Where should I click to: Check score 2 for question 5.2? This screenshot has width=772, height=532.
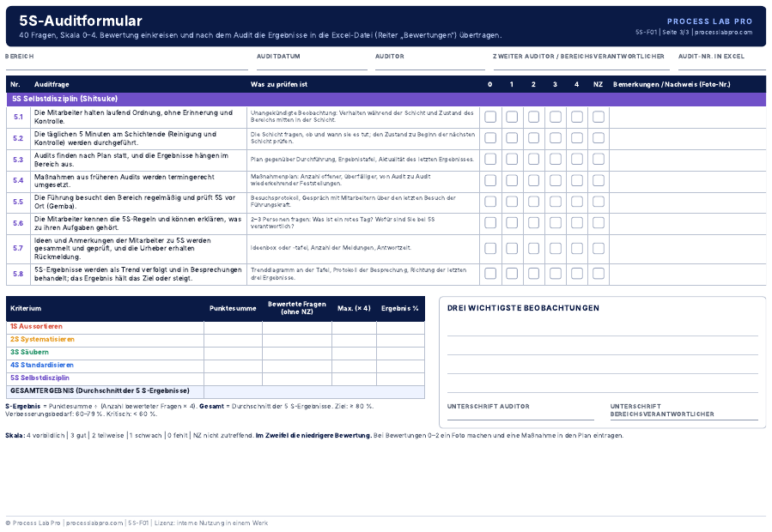point(533,138)
